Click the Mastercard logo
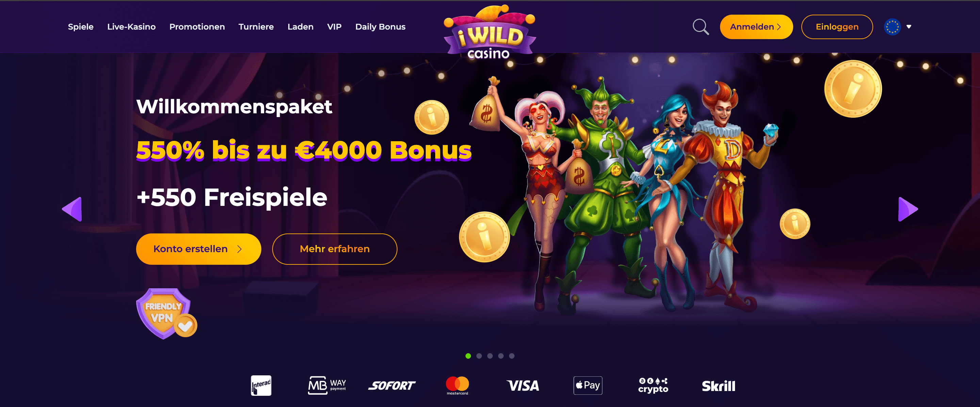This screenshot has height=407, width=980. pyautogui.click(x=457, y=386)
